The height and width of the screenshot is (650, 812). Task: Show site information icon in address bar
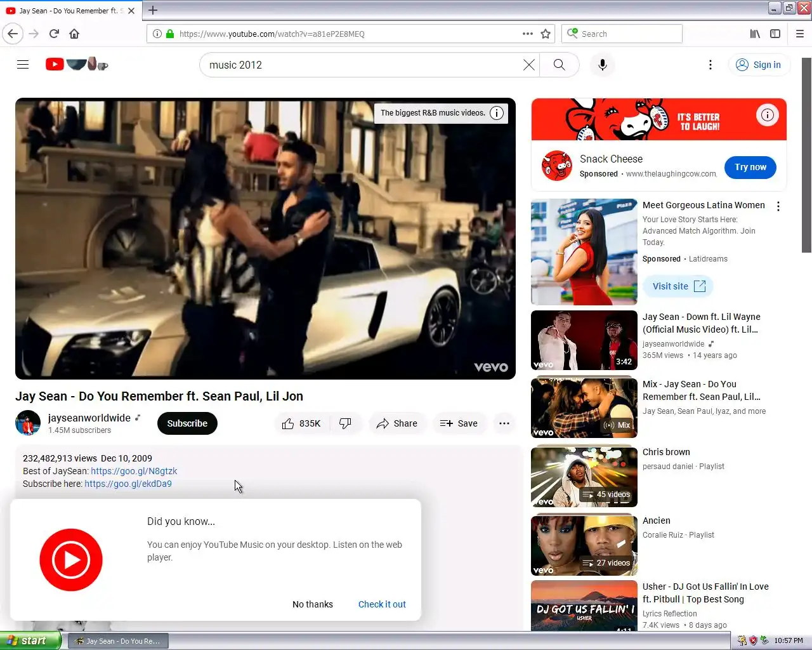157,34
